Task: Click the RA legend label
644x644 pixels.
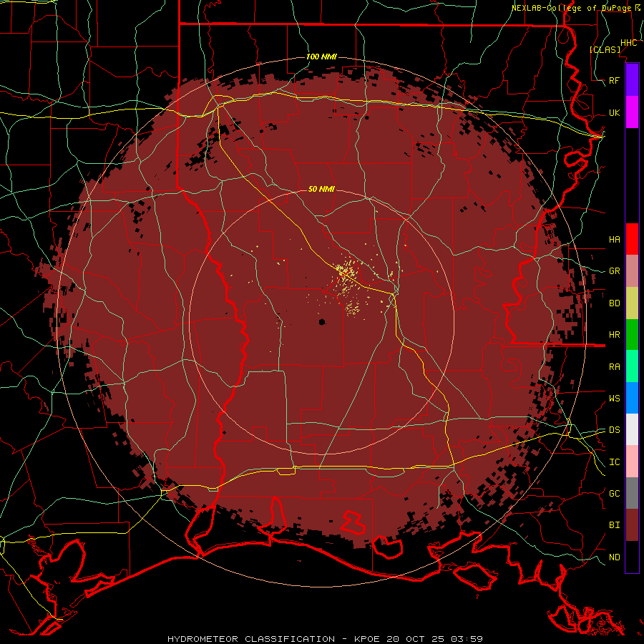Action: pos(614,367)
